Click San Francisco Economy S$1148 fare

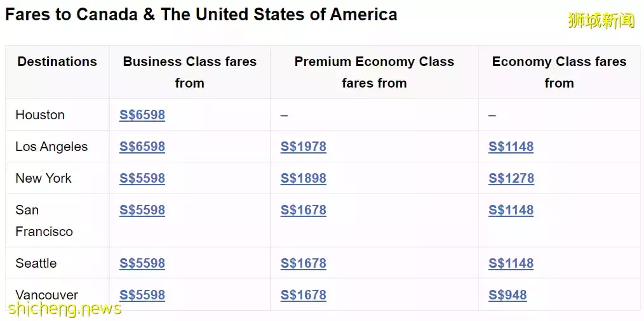click(511, 210)
